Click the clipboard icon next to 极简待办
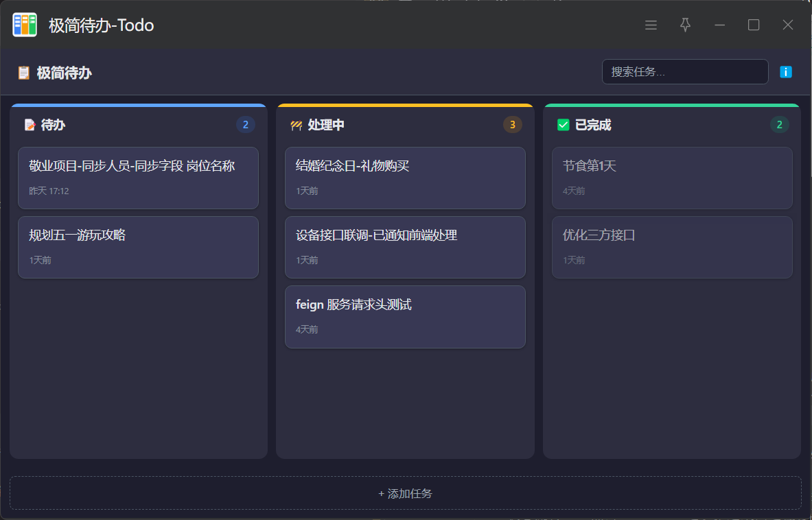 [24, 73]
